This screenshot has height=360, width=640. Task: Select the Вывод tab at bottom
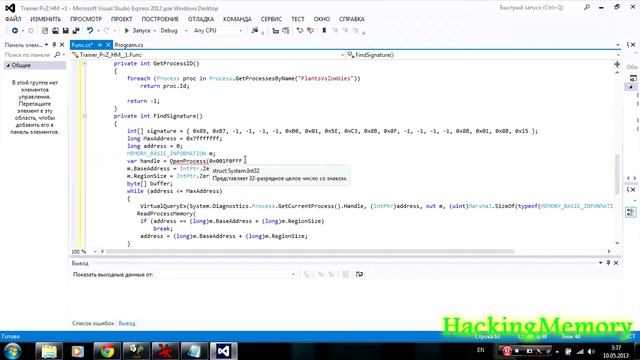tap(127, 323)
